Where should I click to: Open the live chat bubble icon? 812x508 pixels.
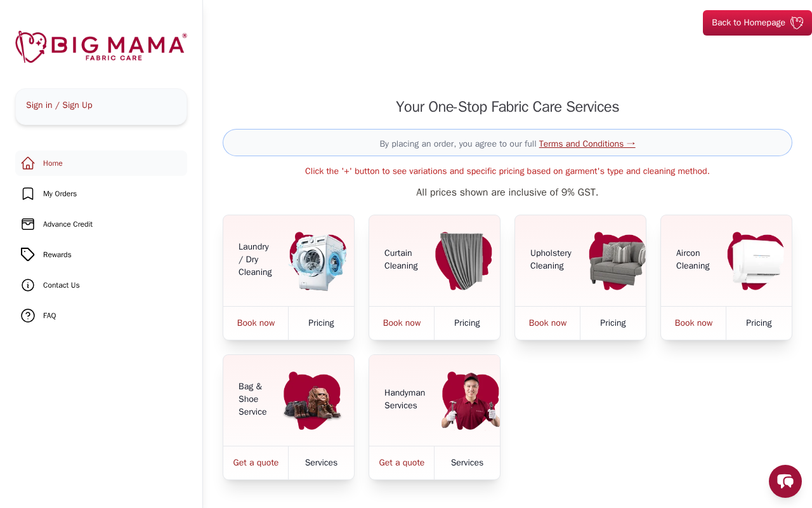point(785,481)
